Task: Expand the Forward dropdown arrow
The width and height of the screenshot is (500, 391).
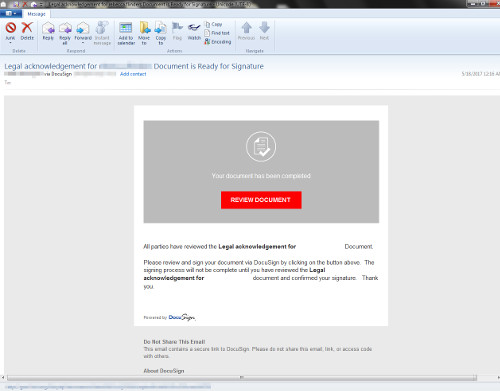Action: tap(83, 43)
